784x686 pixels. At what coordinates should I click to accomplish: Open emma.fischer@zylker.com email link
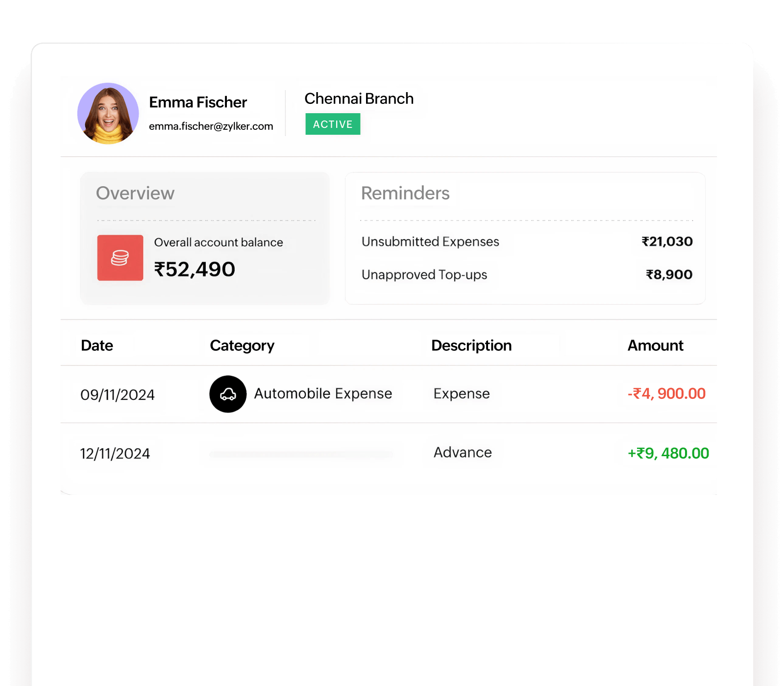[211, 126]
